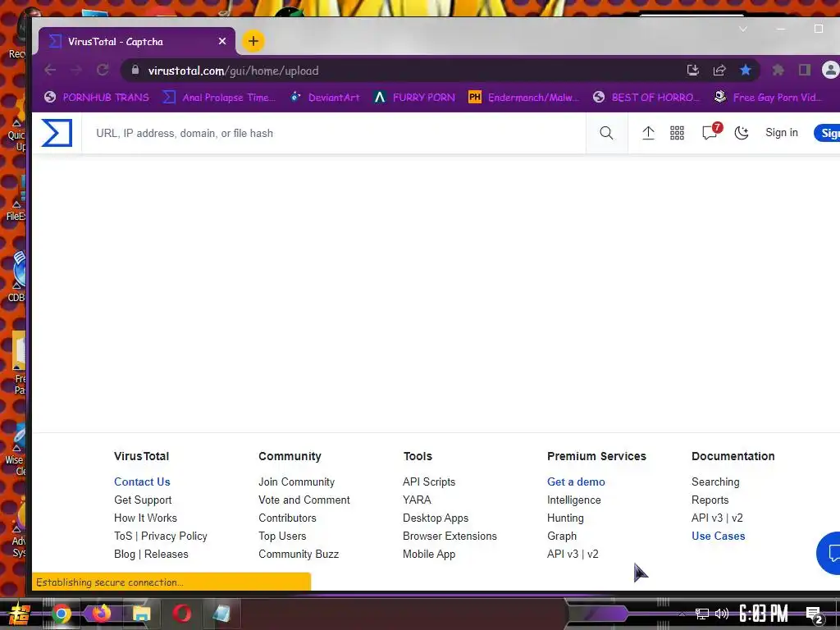The image size is (840, 630).
Task: Click the share page icon
Action: click(719, 71)
